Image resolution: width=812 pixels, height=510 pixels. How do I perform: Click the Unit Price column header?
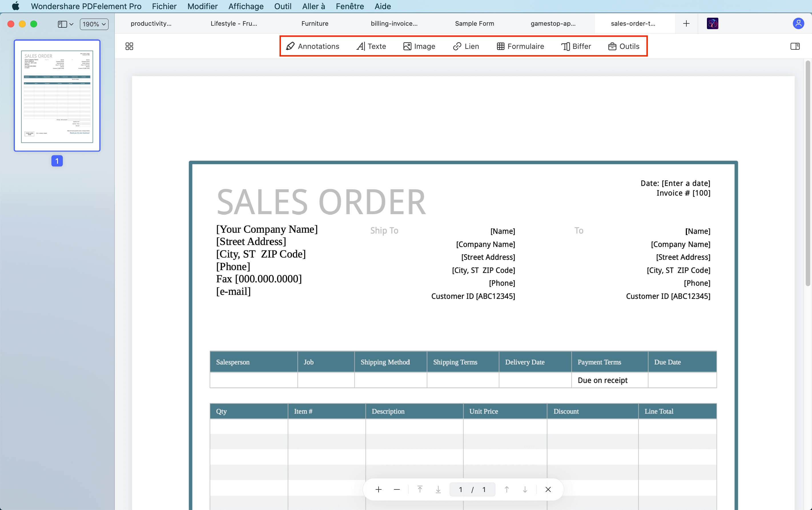tap(505, 411)
